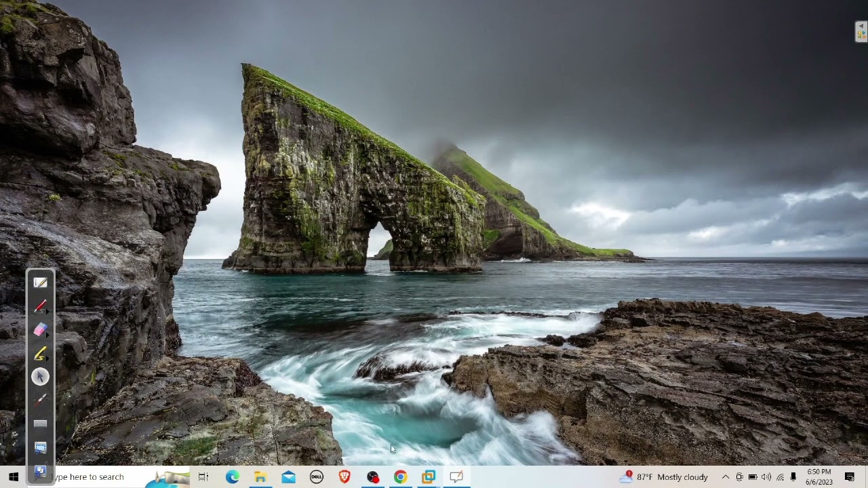
Task: Check battery status icon
Action: pos(753,477)
